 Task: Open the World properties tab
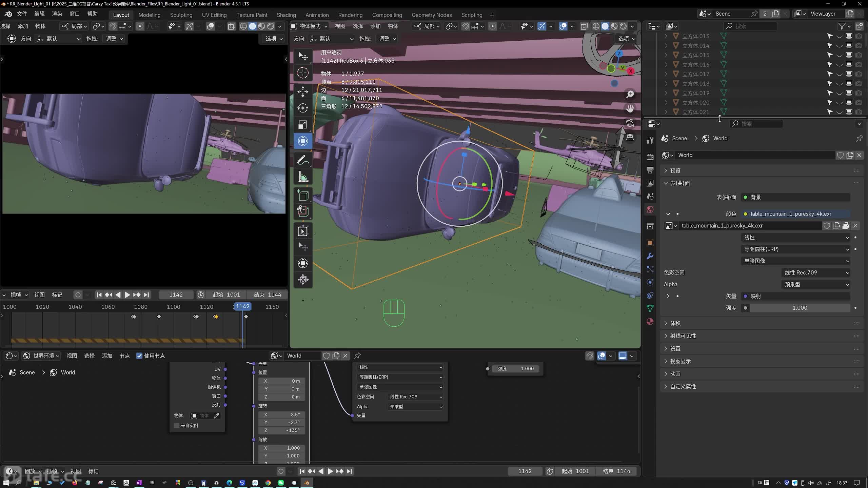(650, 209)
